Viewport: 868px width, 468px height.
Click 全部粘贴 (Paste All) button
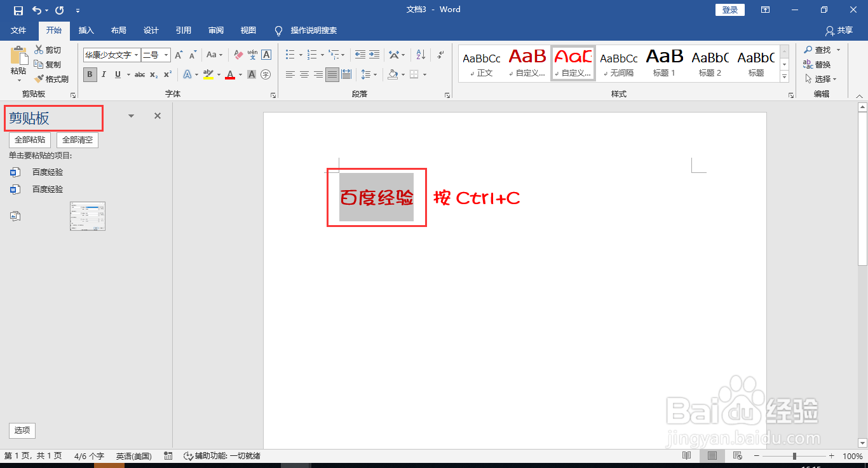click(x=30, y=140)
